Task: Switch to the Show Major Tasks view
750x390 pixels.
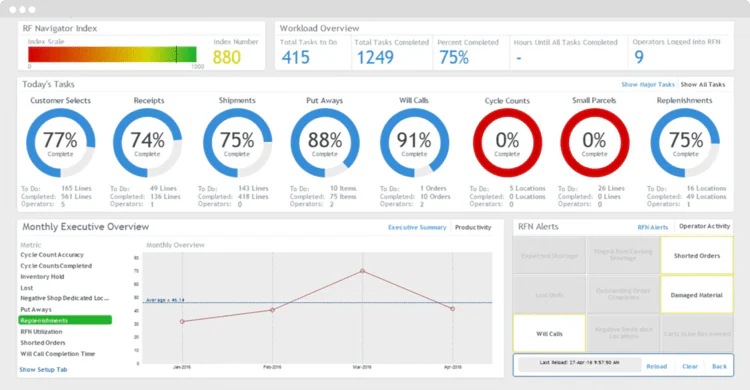Action: (x=648, y=84)
